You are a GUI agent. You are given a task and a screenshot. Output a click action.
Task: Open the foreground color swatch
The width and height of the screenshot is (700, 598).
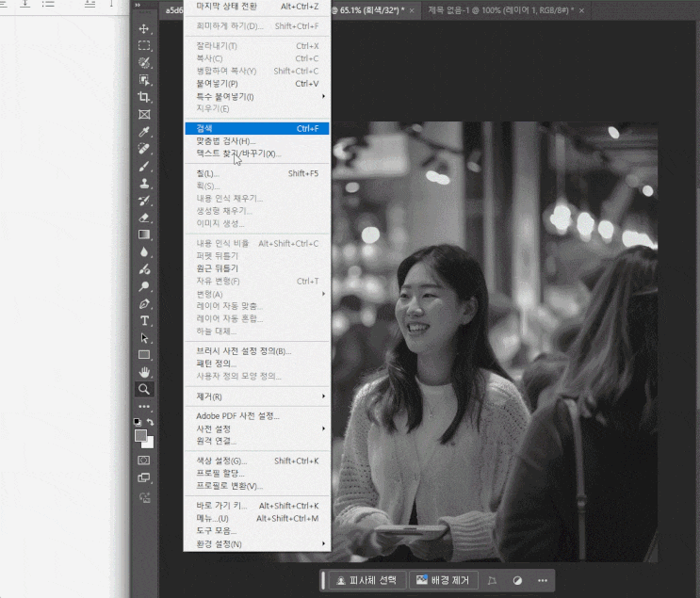click(x=141, y=436)
